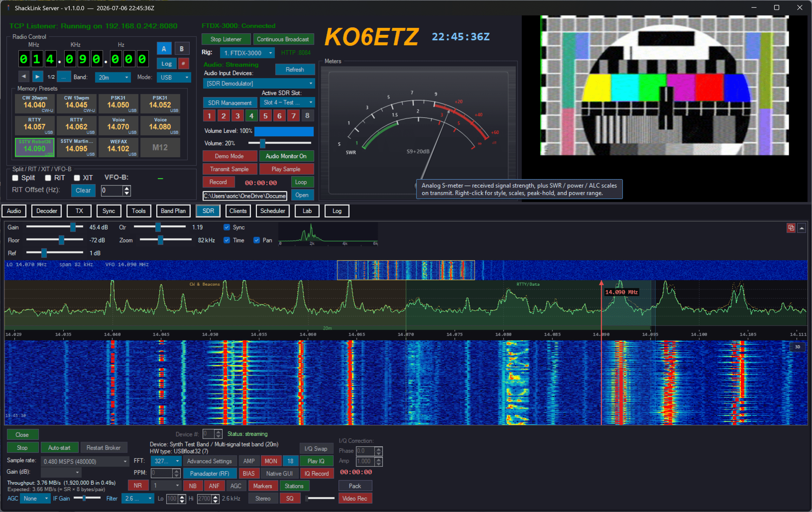Toggle the SQ squelch button
The width and height of the screenshot is (812, 512).
(290, 498)
